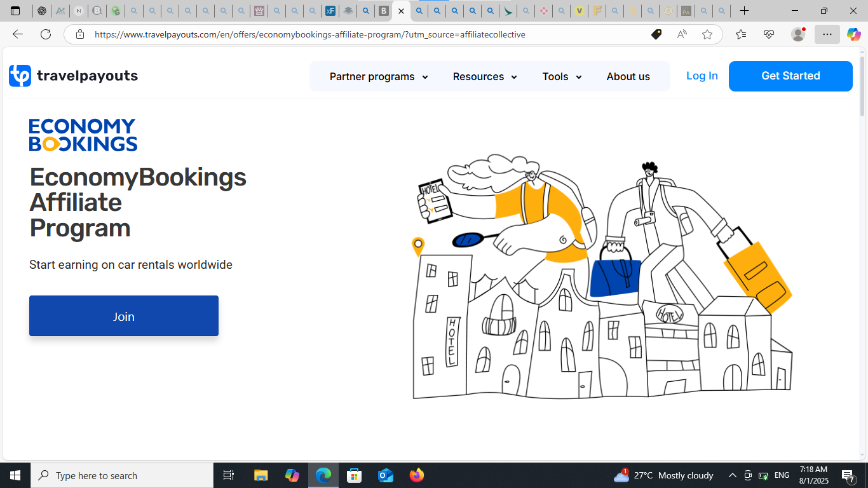
Task: Click the taskbar search box
Action: (x=122, y=475)
